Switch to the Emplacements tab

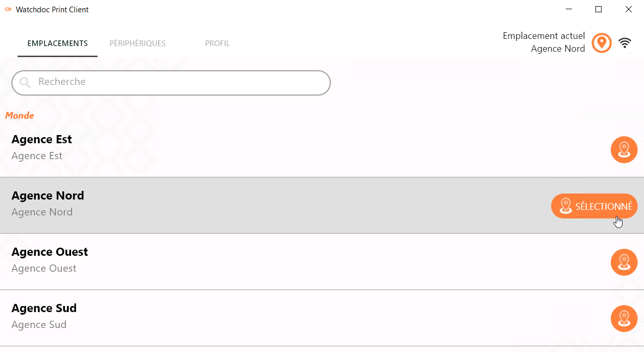coord(57,43)
